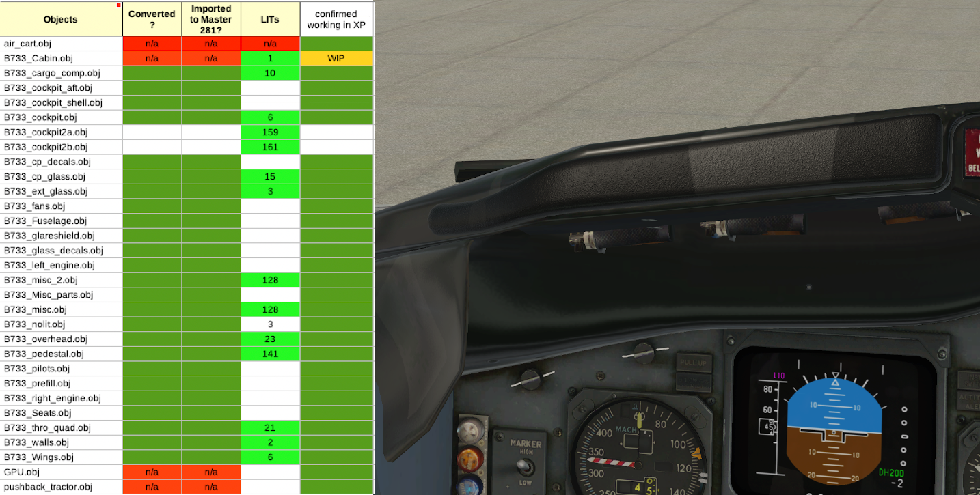Click the B733_cargo_comp.obj cell
The image size is (980, 495).
[62, 73]
